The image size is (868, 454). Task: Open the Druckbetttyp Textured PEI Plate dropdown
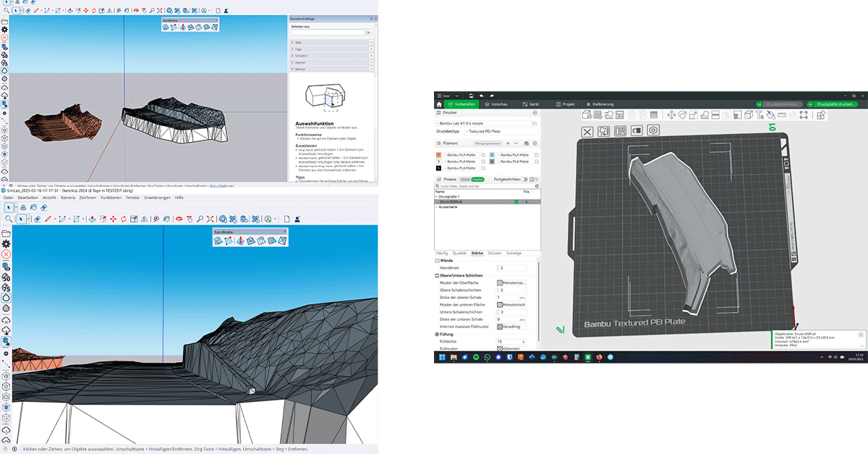pos(499,131)
